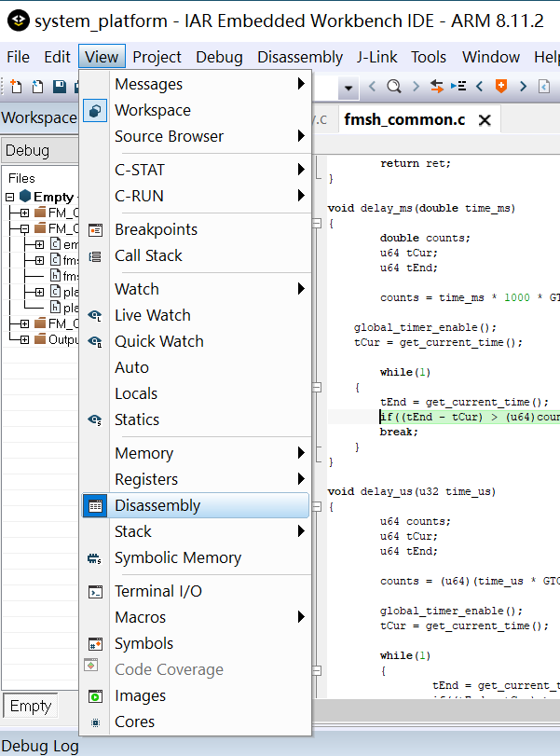
Task: Select the Empty tab below workspace
Action: tap(30, 706)
